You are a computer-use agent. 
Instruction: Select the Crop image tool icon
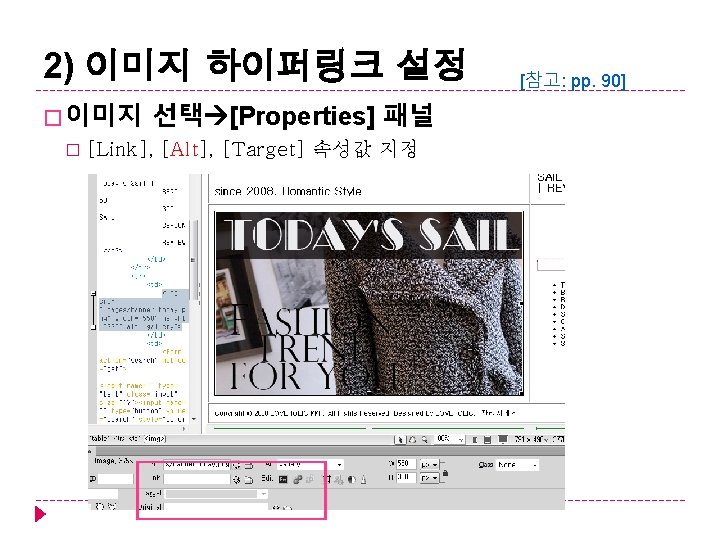(x=327, y=479)
